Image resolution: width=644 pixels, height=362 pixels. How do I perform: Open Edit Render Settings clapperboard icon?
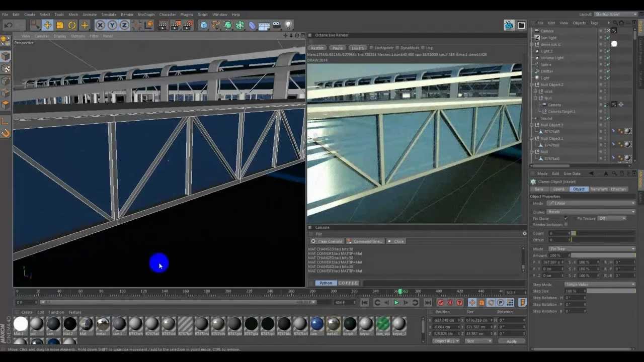tap(187, 25)
